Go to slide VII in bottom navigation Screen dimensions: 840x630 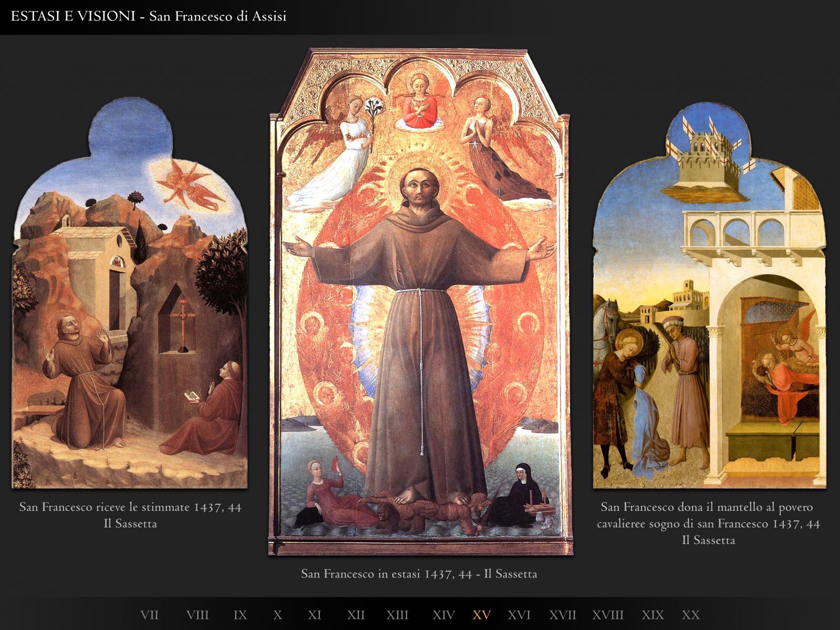coord(150,615)
